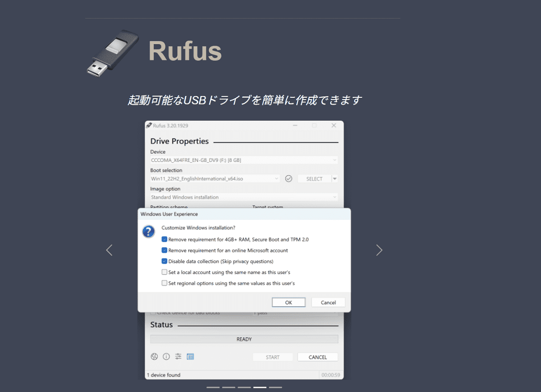
Task: Select the highlighted fourth carousel indicator dash
Action: click(260, 387)
